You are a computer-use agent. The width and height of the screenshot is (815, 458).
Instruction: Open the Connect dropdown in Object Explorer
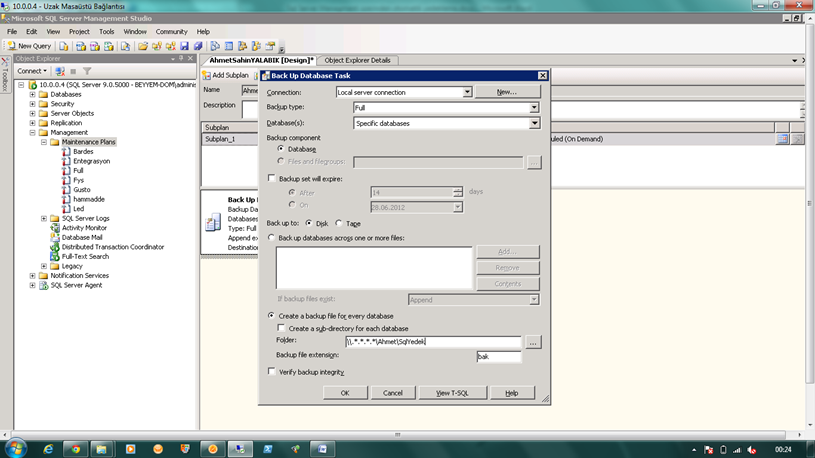pos(32,71)
